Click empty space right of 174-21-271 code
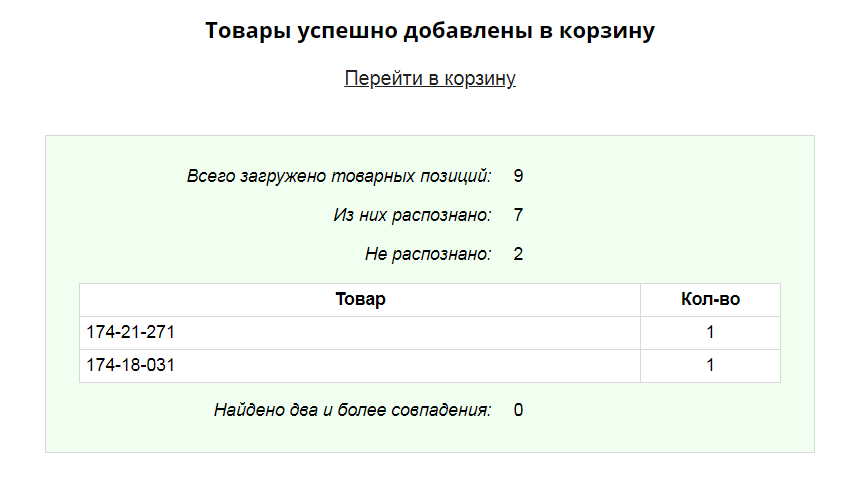 [x=400, y=333]
